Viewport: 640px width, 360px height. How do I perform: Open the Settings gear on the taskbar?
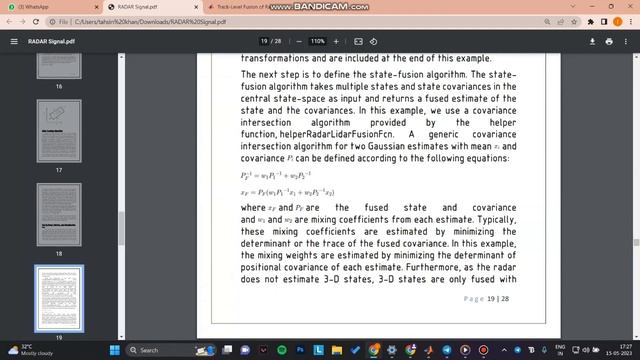392,350
